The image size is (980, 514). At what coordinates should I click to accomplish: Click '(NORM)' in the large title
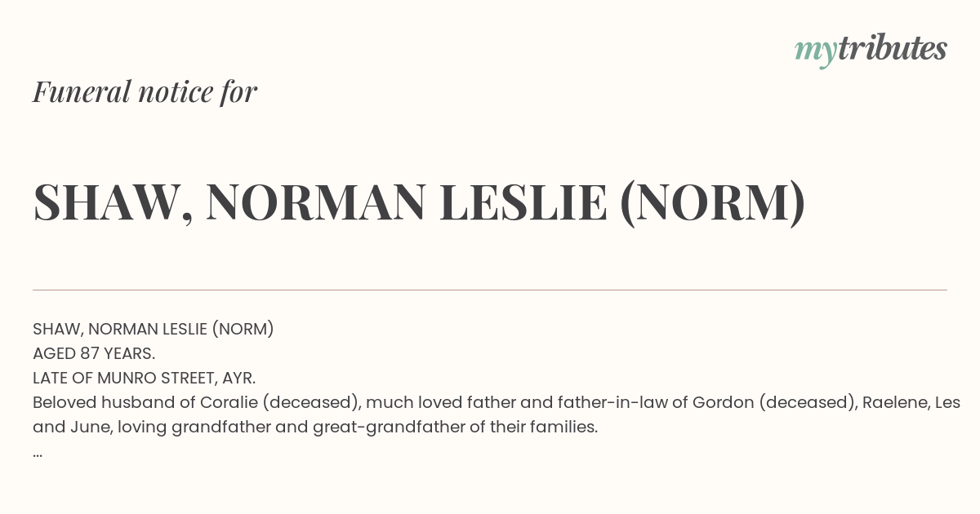point(713,203)
